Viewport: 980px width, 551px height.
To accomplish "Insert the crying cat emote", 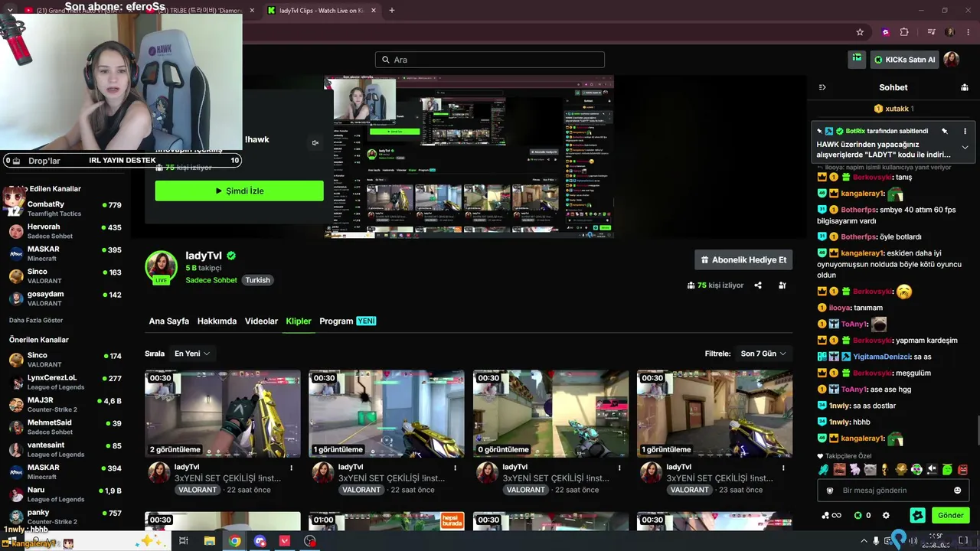I will coord(870,469).
